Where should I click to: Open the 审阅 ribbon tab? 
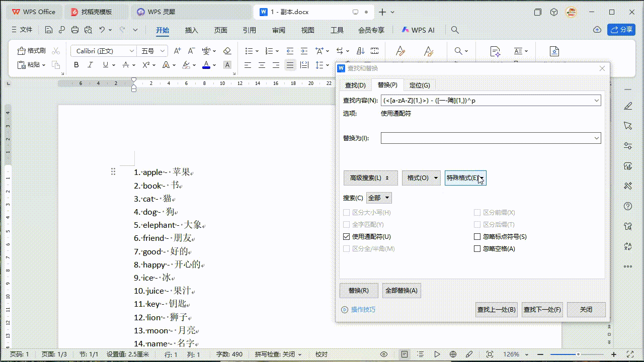click(279, 30)
